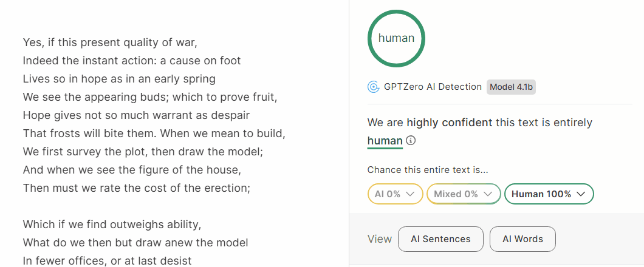Viewport: 644px width, 267px height.
Task: Click the line "In fewer offices, or at last desist"
Action: click(107, 261)
